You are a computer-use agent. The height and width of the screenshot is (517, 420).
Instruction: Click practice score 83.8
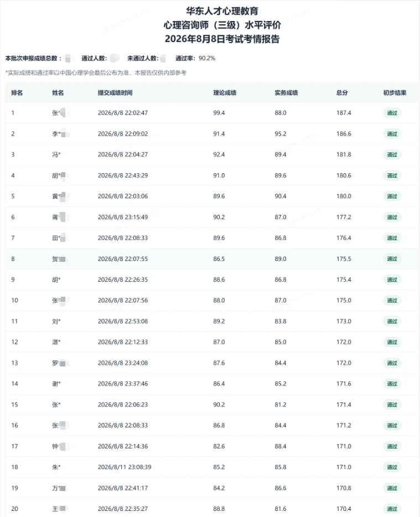(x=281, y=321)
